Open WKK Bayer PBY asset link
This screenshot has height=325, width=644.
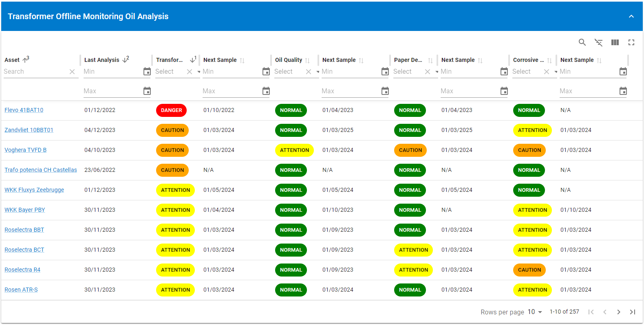[x=24, y=210]
